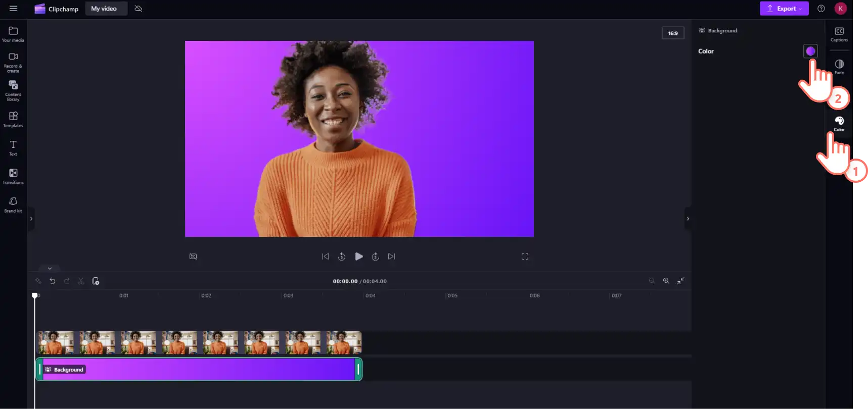Enter fullscreen preview mode

[x=525, y=257]
